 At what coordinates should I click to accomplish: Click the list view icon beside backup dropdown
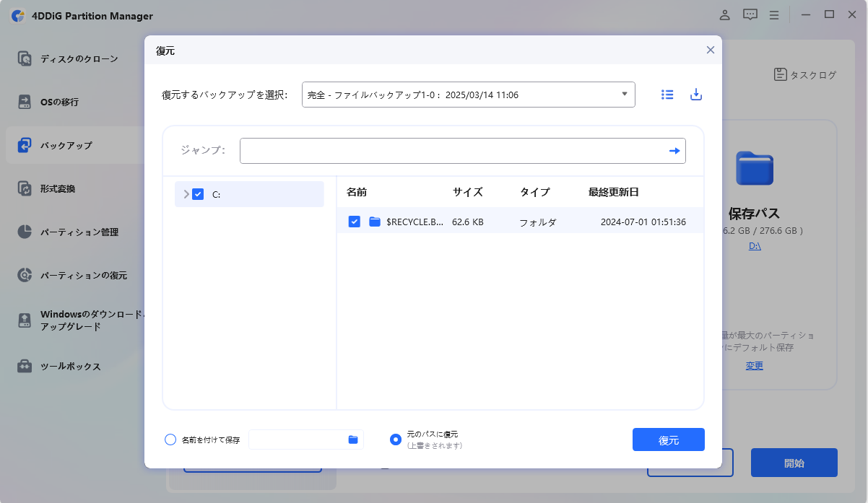pos(667,95)
